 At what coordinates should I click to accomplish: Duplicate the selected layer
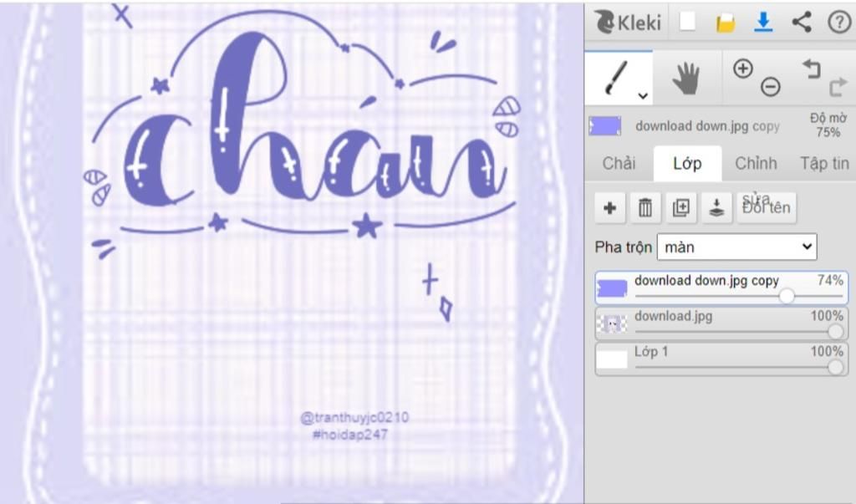click(x=681, y=207)
